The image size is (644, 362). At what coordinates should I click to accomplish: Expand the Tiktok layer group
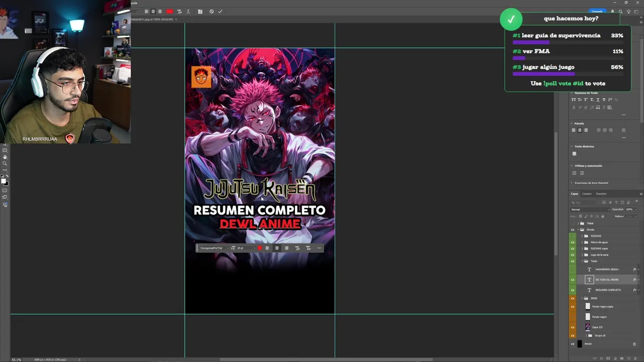click(578, 223)
